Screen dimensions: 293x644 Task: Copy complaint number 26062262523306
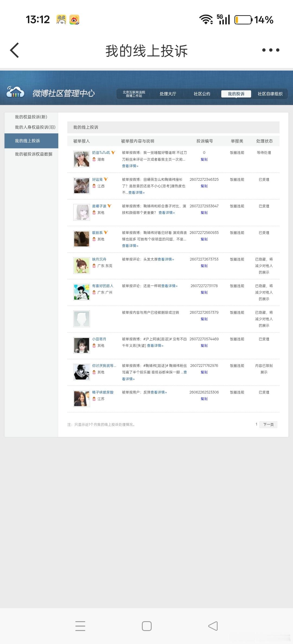pos(204,399)
